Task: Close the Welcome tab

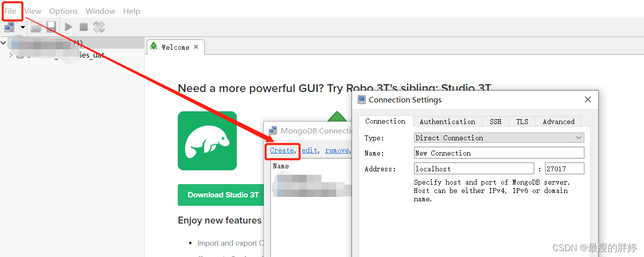Action: 196,47
